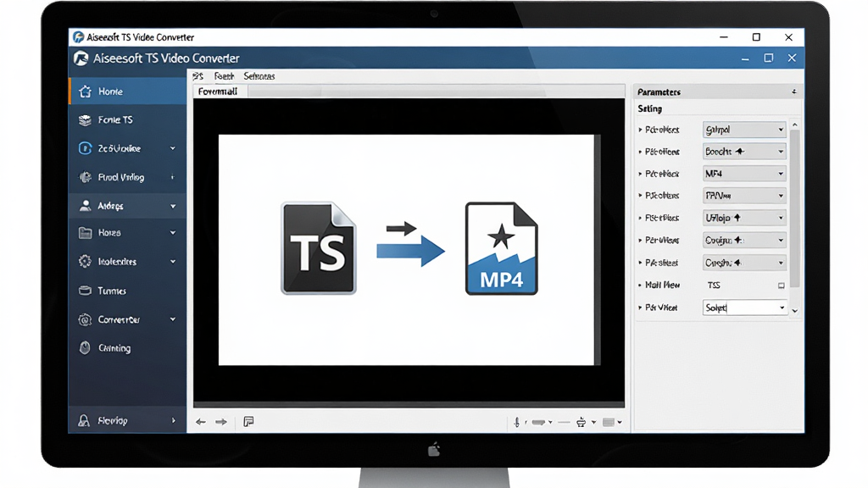
Task: Click the folder icon in the sidebar
Action: [x=85, y=233]
